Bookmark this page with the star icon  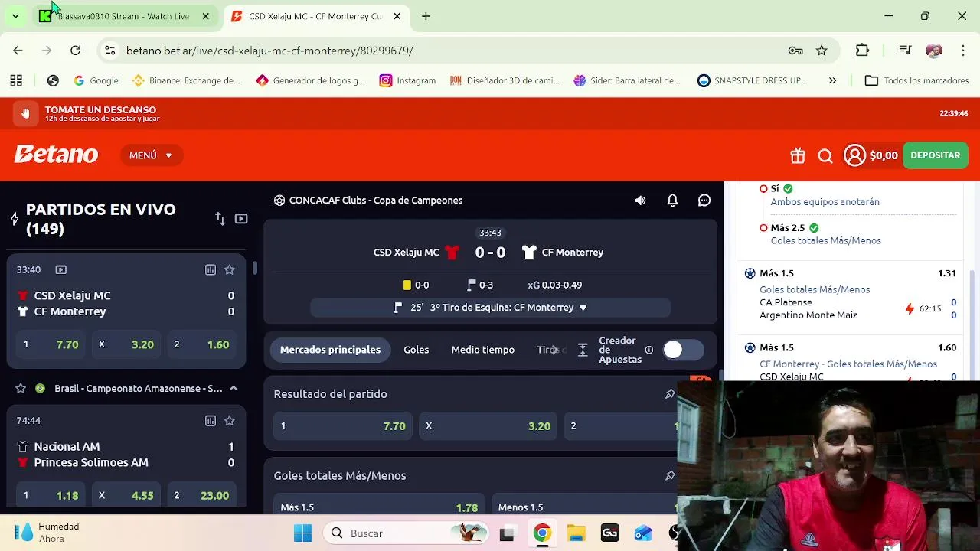822,51
